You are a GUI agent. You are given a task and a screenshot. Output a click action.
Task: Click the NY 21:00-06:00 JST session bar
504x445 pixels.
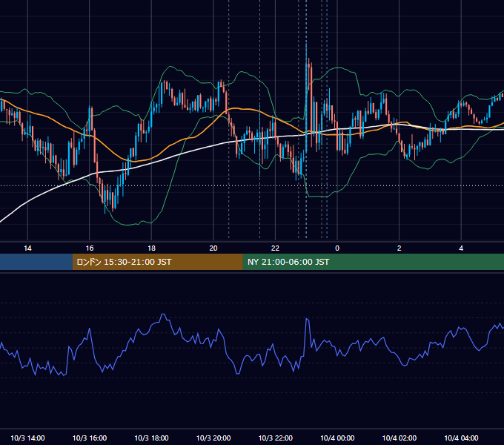373,262
